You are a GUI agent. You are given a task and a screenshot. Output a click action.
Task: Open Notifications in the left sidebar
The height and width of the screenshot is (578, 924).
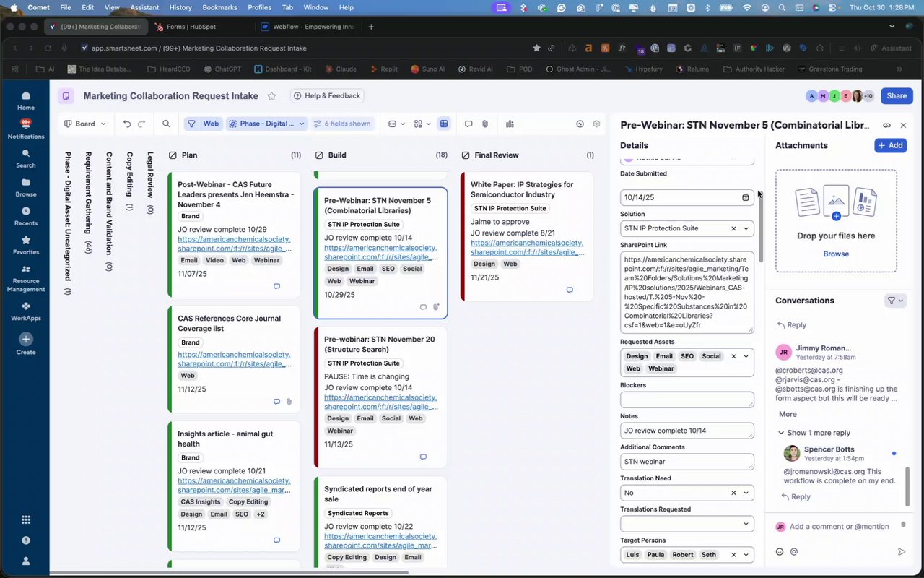[x=26, y=129]
